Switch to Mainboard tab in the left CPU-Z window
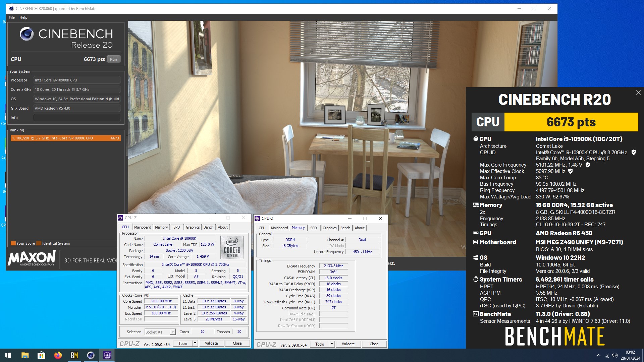Viewport: 644px width, 362px height. (143, 227)
